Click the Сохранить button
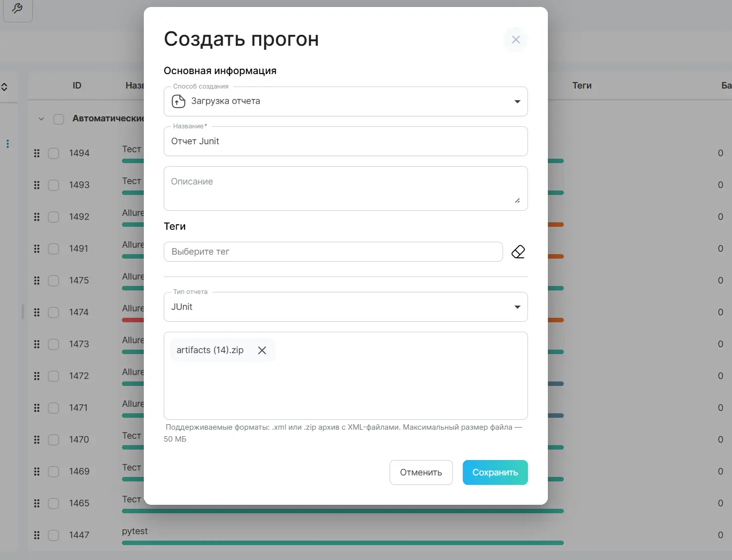 pos(495,472)
